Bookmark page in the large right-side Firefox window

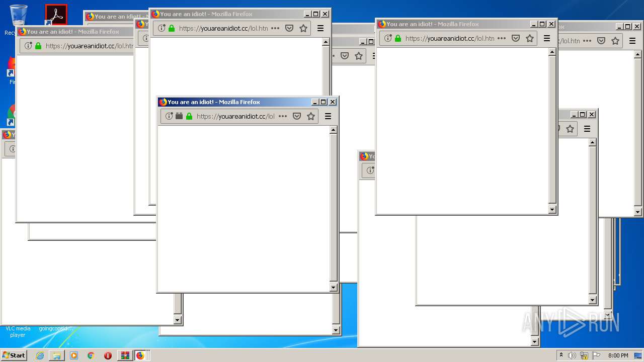point(530,38)
